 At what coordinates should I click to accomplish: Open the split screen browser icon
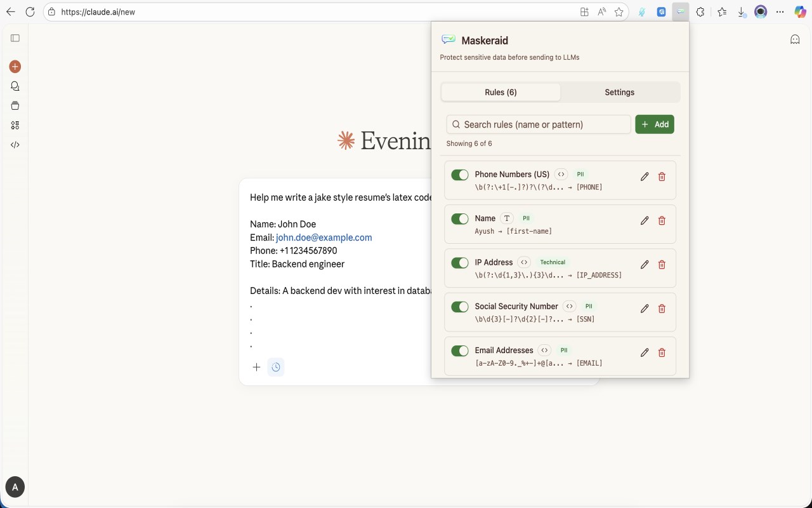[x=584, y=11]
